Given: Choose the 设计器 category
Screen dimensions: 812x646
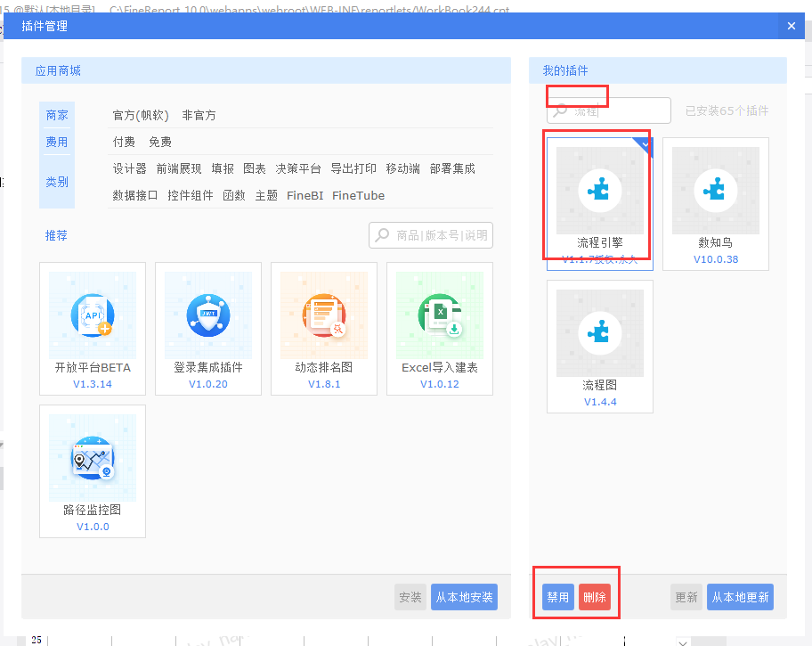Looking at the screenshot, I should [x=129, y=168].
